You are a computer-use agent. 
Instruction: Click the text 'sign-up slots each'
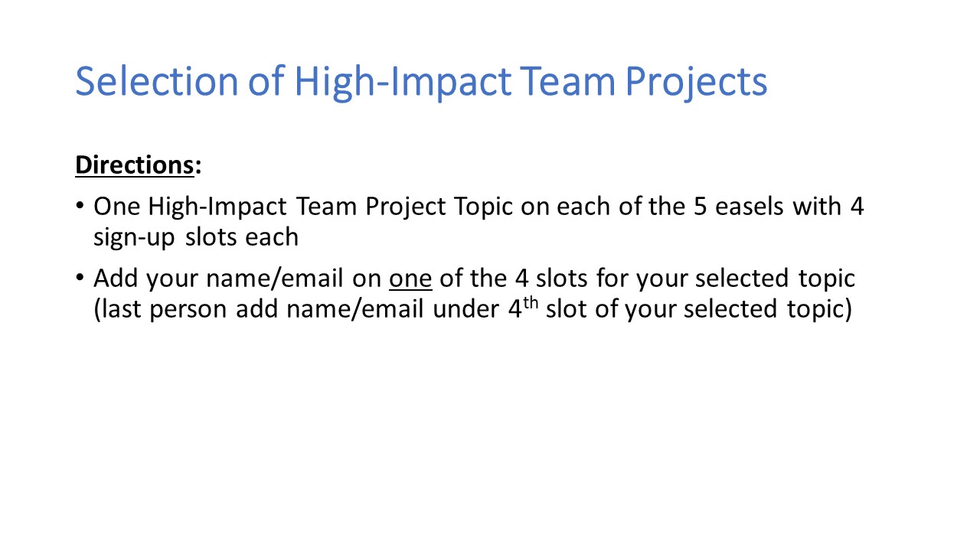point(196,238)
